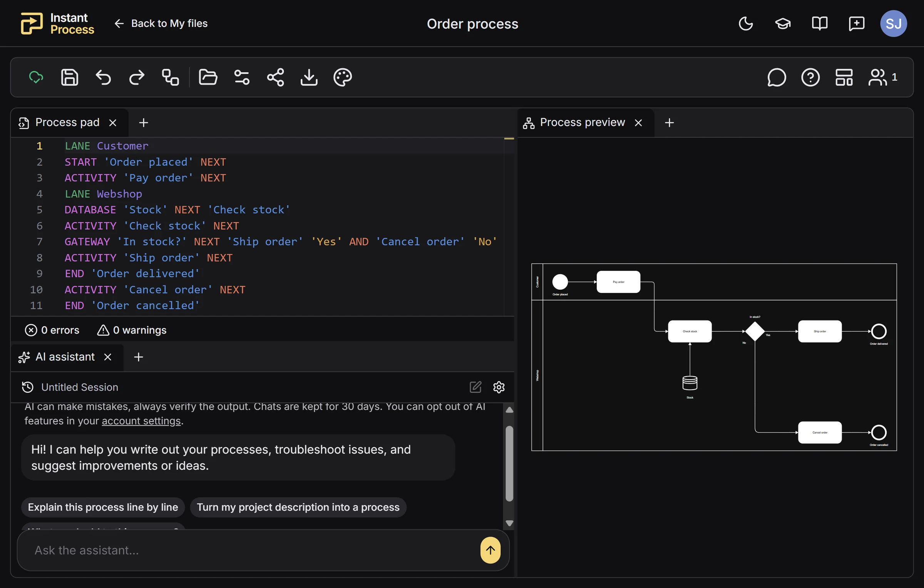Select the AI assistant tab
The height and width of the screenshot is (588, 924).
(x=65, y=357)
